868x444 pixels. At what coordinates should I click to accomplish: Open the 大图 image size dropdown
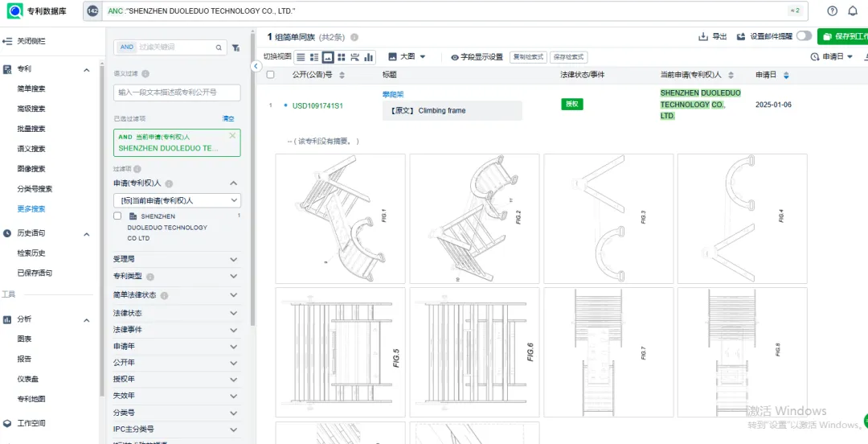click(x=407, y=57)
